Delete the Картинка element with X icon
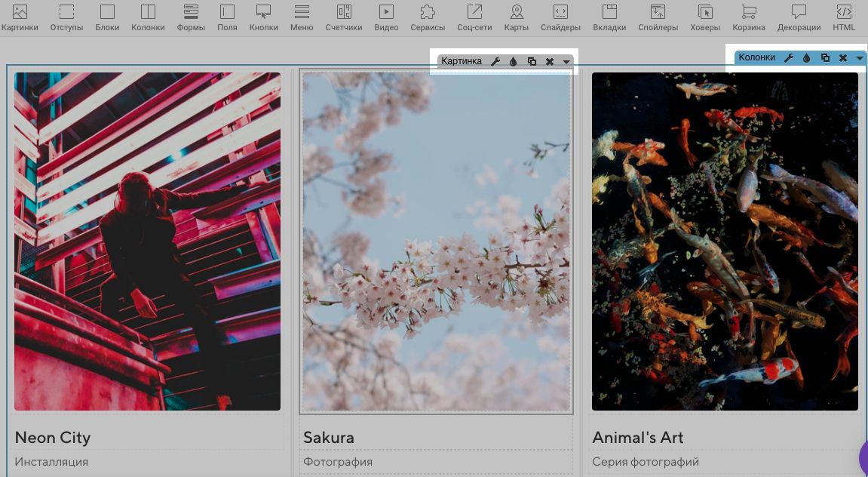868x477 pixels. point(550,61)
